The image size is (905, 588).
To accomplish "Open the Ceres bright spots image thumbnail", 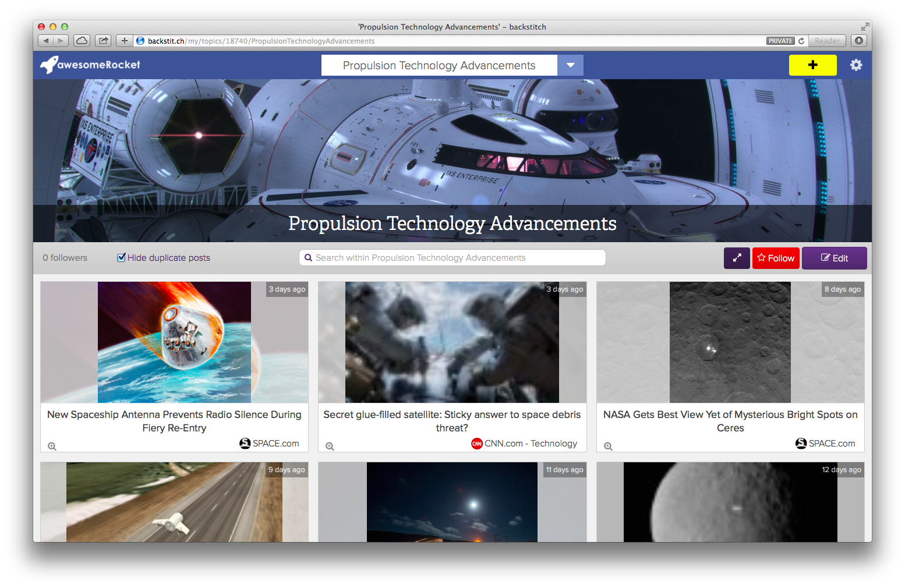I will 730,342.
